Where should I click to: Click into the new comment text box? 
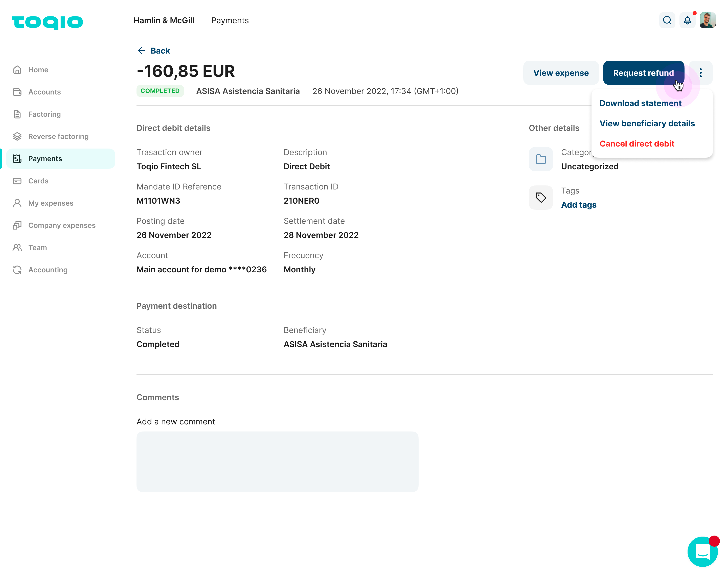coord(277,461)
